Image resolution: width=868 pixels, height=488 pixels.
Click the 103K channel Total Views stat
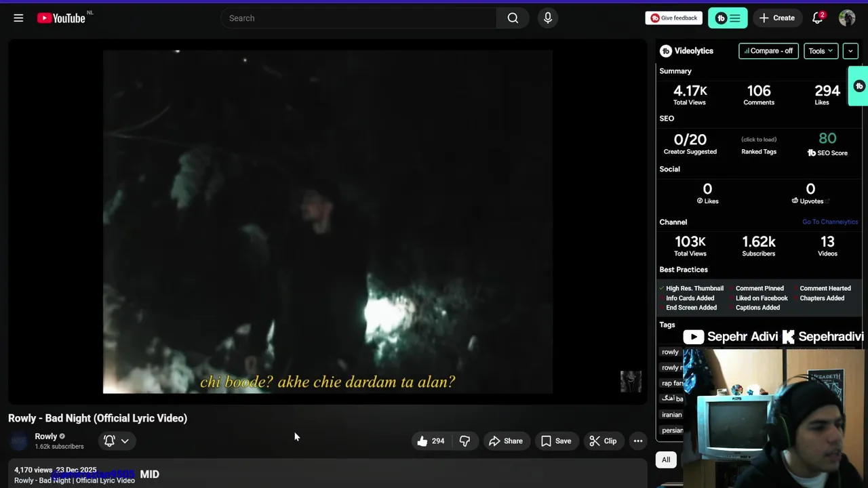coord(690,242)
